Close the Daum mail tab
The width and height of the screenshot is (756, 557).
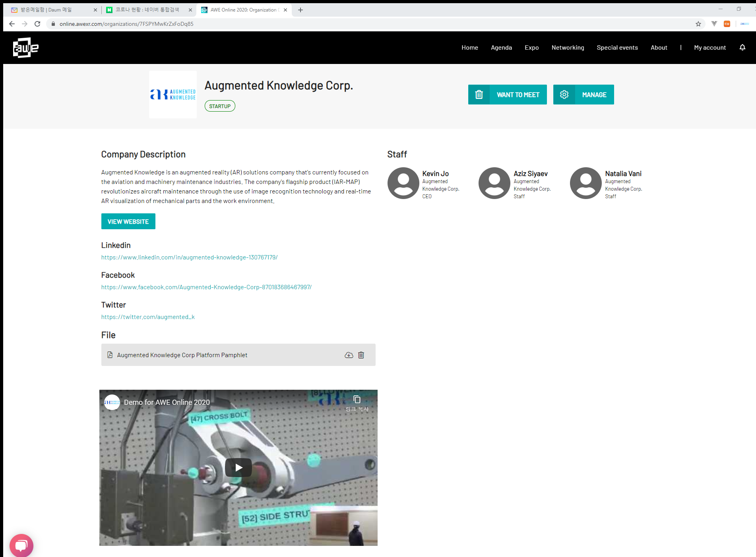tap(95, 10)
